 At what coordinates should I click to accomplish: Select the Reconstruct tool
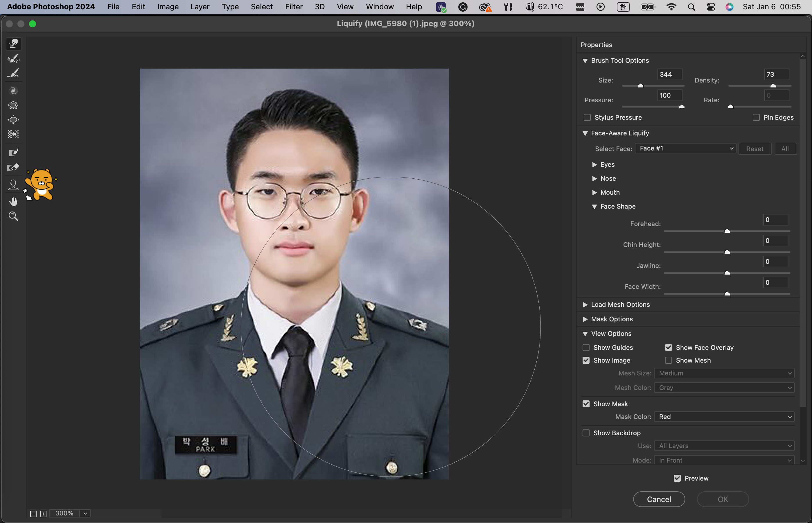(x=13, y=58)
